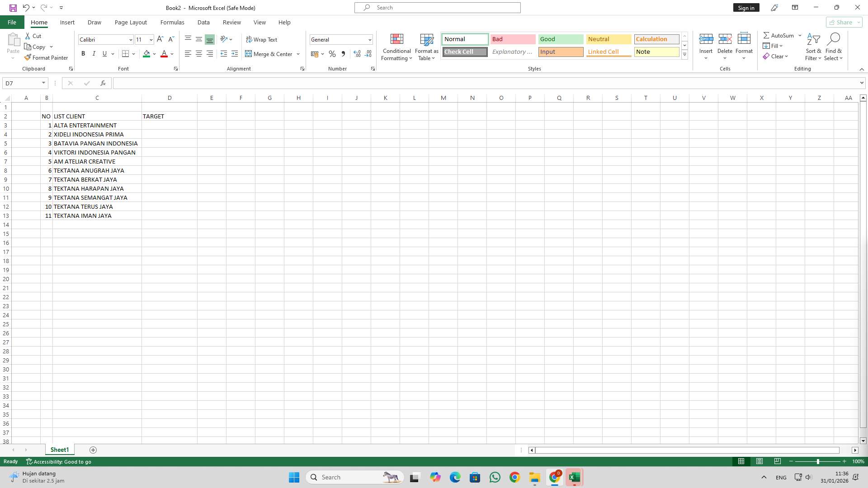This screenshot has width=868, height=488.
Task: Toggle underline formatting
Action: point(104,54)
